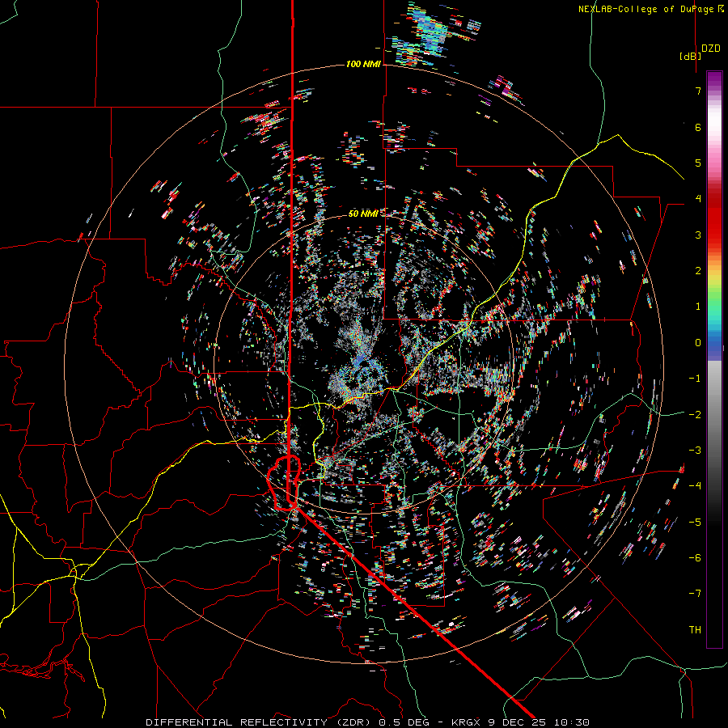
Task: Click the "50 NMI" range ring label
Action: 363,214
